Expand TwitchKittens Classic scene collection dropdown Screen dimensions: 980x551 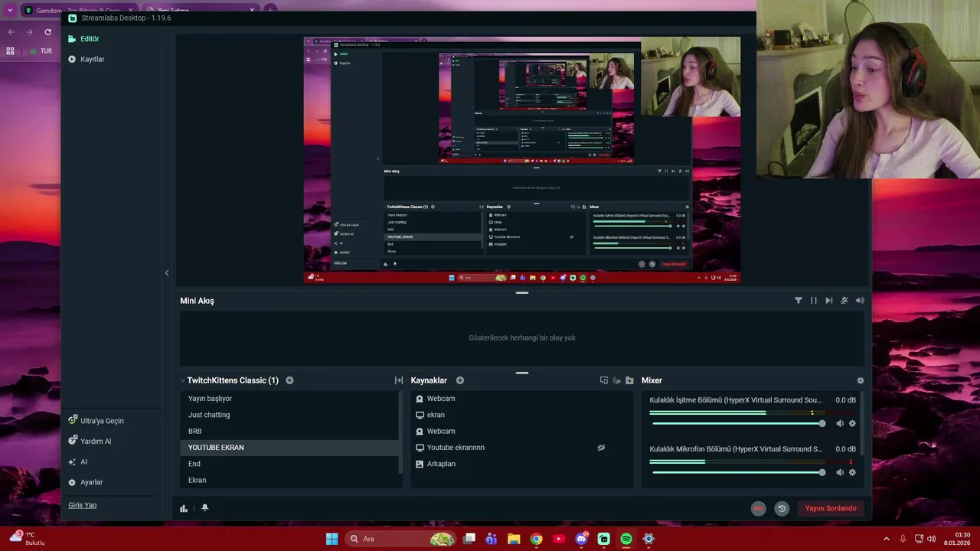[x=183, y=380]
